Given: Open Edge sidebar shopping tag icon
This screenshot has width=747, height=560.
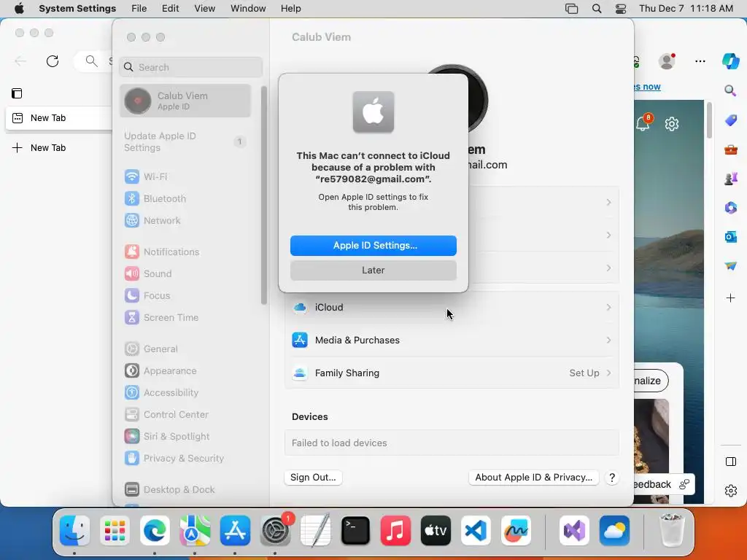Looking at the screenshot, I should [x=730, y=120].
